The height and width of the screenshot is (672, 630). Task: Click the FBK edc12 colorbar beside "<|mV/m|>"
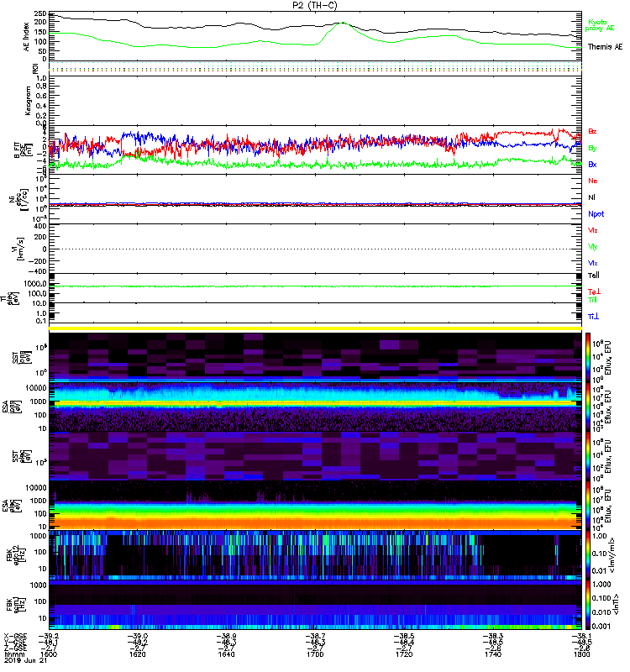[x=588, y=556]
